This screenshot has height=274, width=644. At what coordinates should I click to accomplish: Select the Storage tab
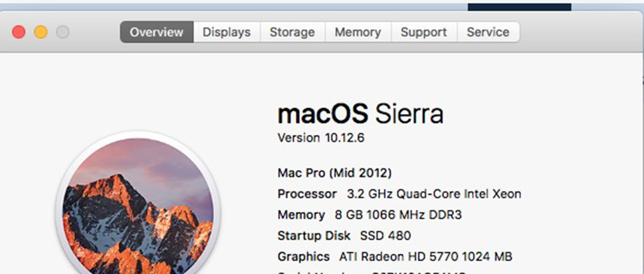292,32
